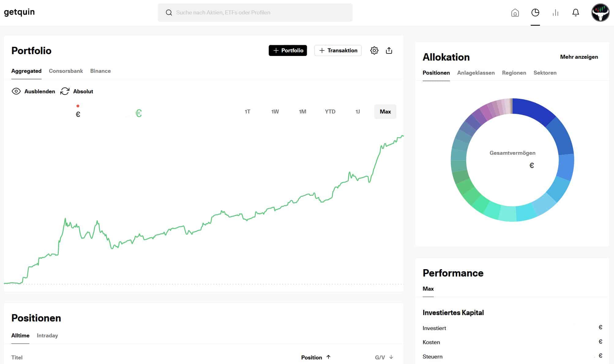614x364 pixels.
Task: Open portfolio settings gear
Action: (x=374, y=50)
